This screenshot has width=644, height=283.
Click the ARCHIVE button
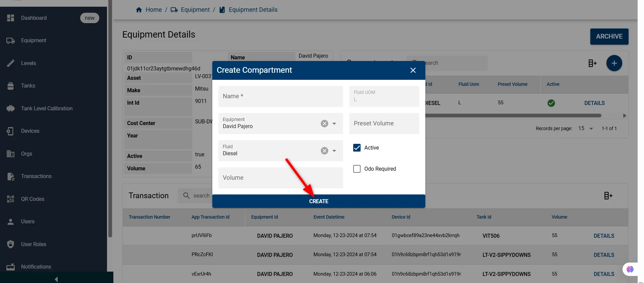[x=609, y=37]
